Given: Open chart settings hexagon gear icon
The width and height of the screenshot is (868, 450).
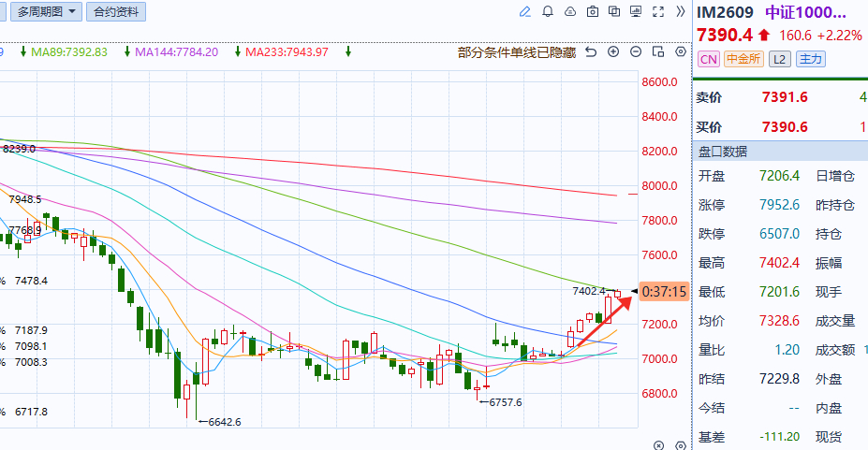Looking at the screenshot, I should pos(681,52).
